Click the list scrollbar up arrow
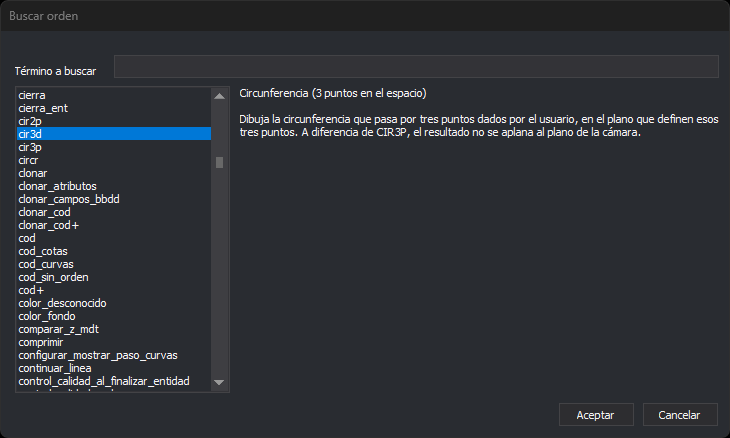The height and width of the screenshot is (438, 730). click(x=219, y=96)
